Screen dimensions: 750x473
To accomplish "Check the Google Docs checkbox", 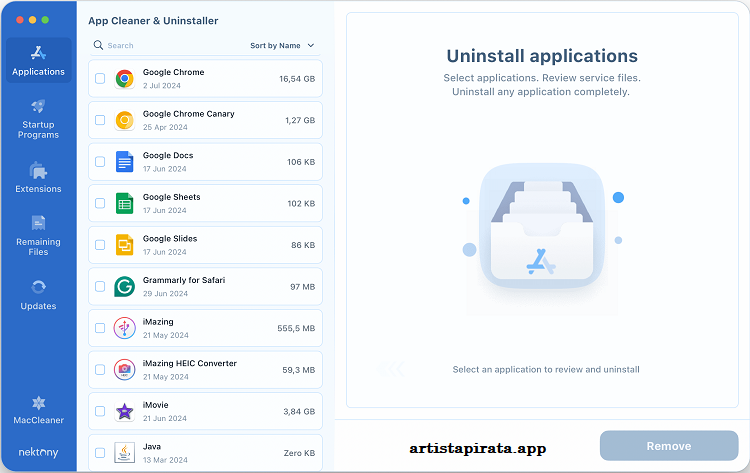I will 100,162.
